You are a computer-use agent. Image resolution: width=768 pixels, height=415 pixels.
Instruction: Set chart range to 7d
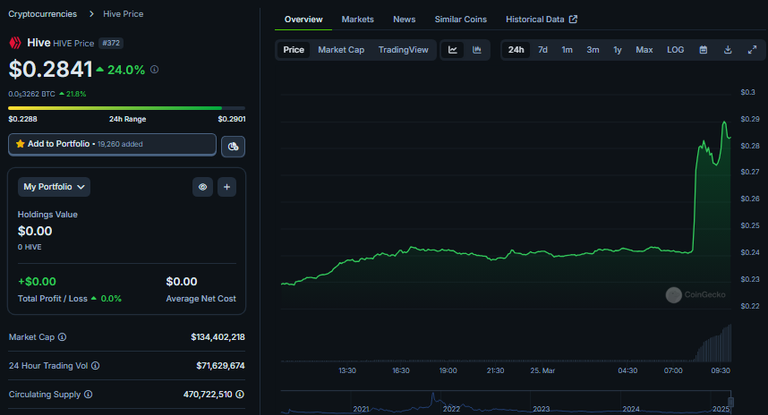point(543,50)
